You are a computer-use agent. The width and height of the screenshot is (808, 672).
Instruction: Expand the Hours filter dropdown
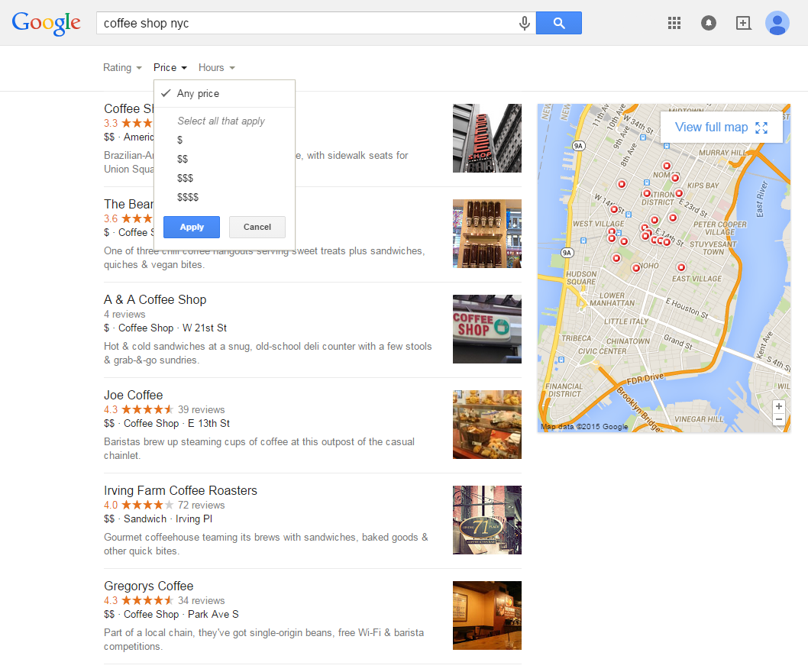click(x=216, y=67)
